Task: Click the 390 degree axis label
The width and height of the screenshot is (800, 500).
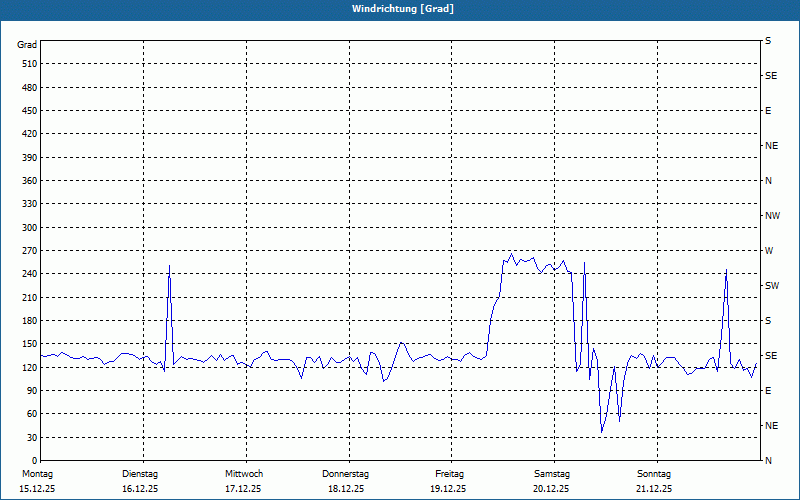Action: pyautogui.click(x=30, y=157)
